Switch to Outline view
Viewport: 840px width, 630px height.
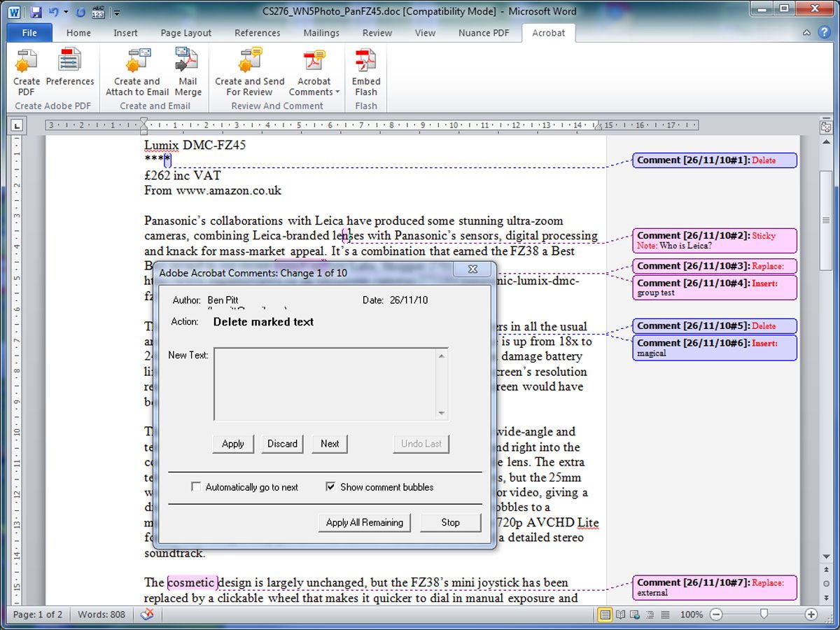coord(650,615)
